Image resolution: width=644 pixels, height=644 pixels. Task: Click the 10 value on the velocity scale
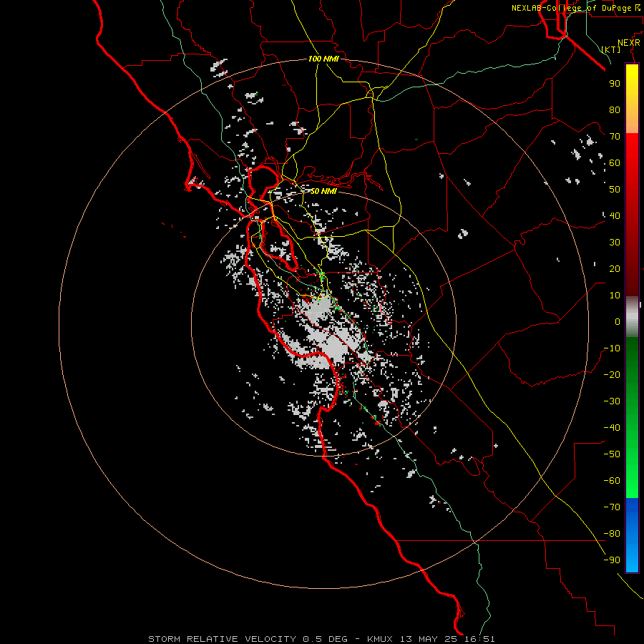pyautogui.click(x=615, y=296)
